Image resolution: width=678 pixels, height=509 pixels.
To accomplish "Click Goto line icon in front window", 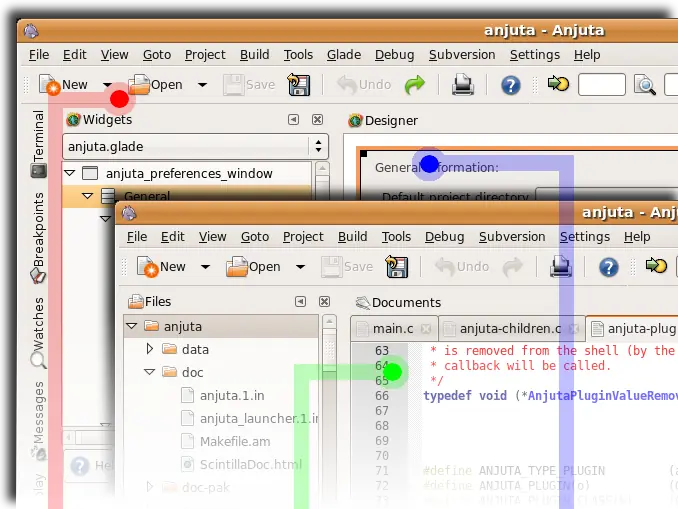I will pyautogui.click(x=656, y=266).
